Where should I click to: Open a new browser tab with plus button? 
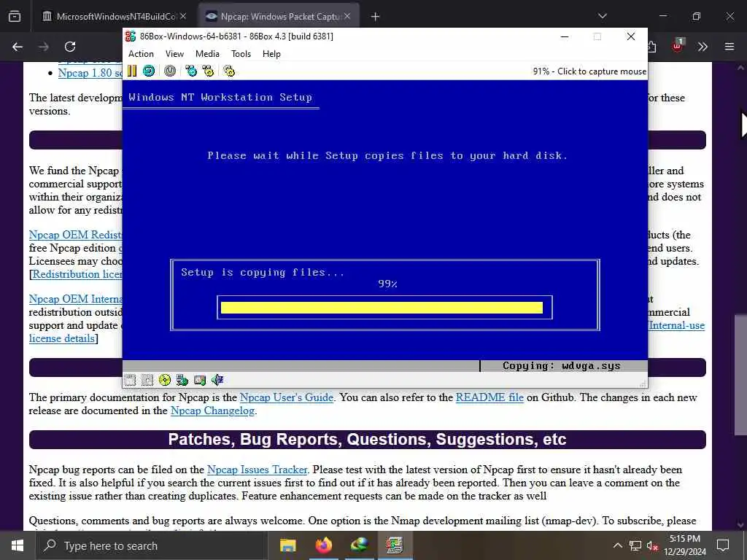tap(376, 17)
